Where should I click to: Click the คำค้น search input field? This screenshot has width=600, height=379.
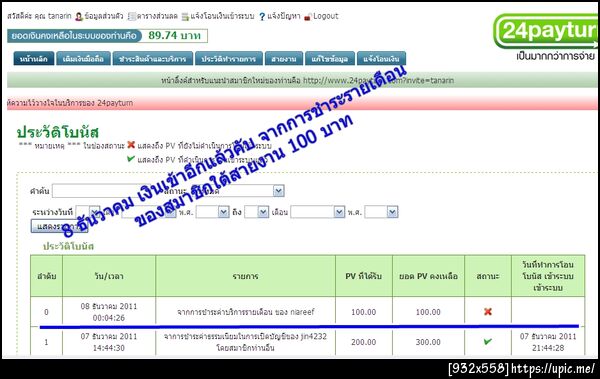click(x=107, y=191)
